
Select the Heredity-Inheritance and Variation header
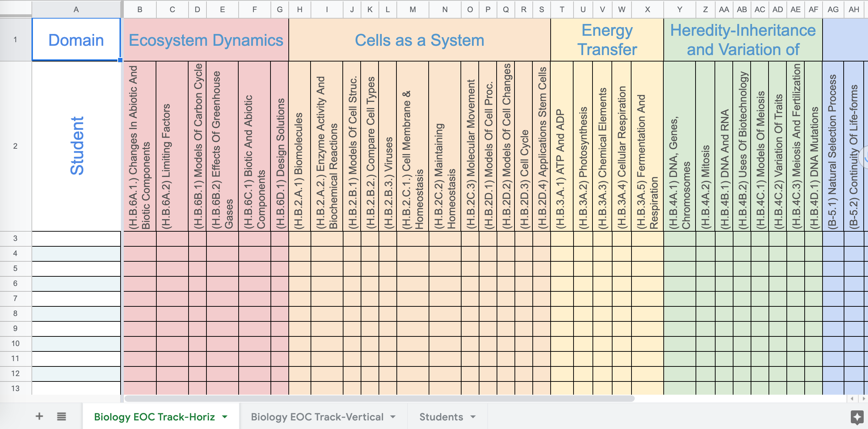coord(743,40)
